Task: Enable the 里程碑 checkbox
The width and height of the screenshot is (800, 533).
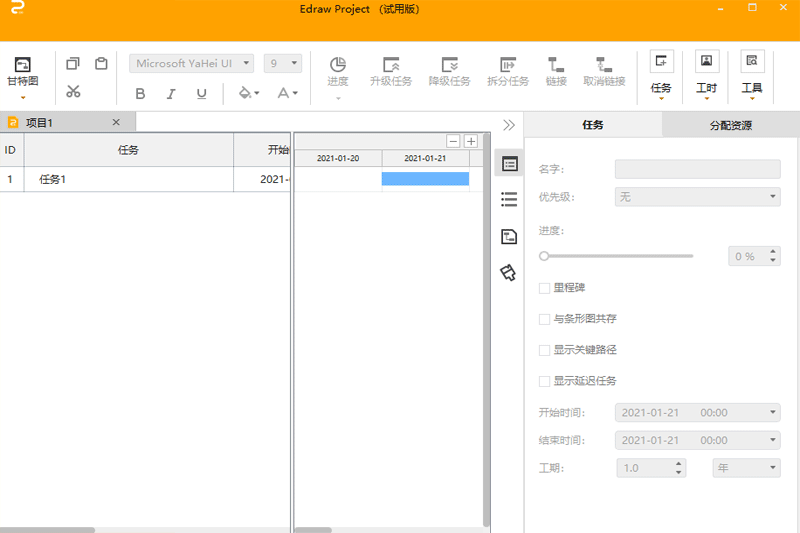Action: (545, 288)
